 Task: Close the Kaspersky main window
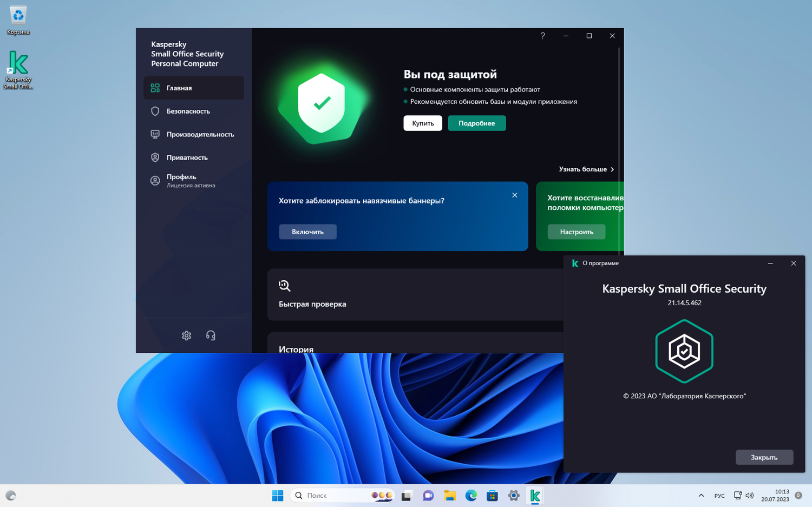[612, 36]
